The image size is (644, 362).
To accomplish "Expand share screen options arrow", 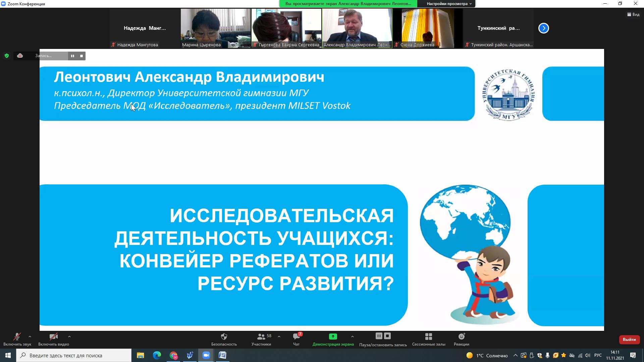I will point(352,337).
